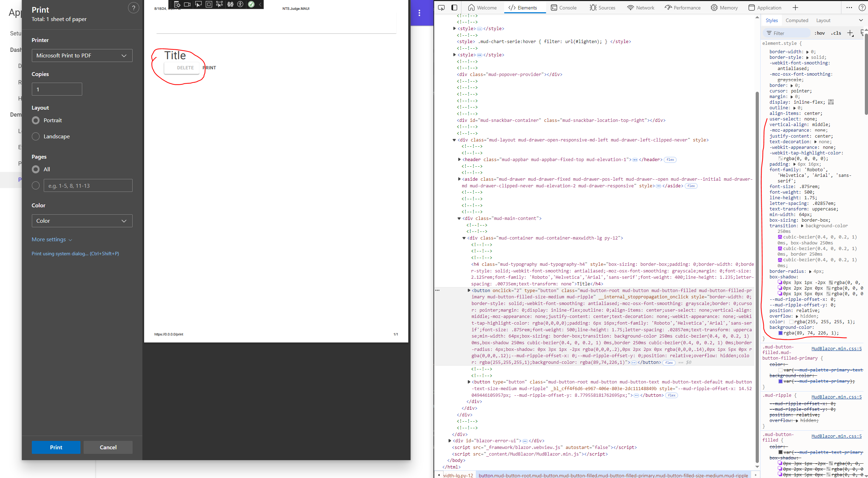
Task: Click the Print dialog help icon
Action: (133, 8)
